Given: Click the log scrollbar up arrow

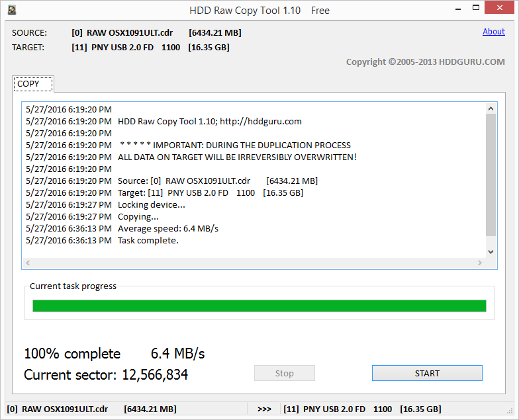Looking at the screenshot, I should pyautogui.click(x=491, y=108).
